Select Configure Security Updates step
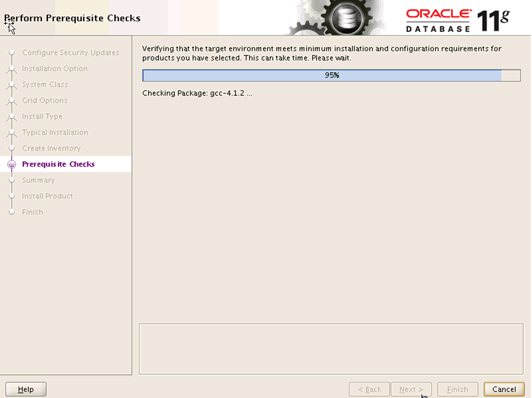532x398 pixels. point(71,53)
